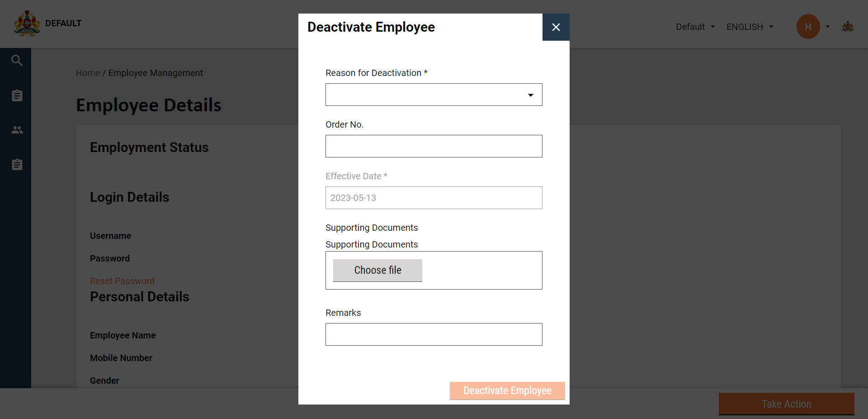868x419 pixels.
Task: Click the Choose file button
Action: tap(377, 270)
